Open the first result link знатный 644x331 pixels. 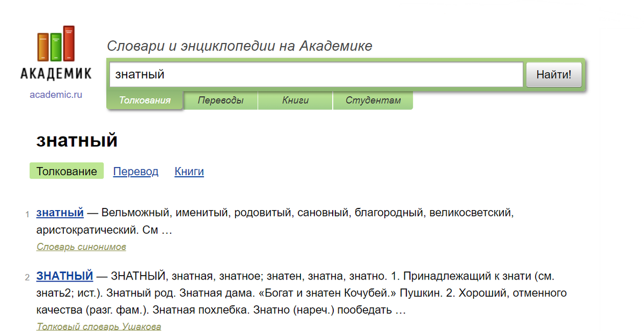pos(60,213)
